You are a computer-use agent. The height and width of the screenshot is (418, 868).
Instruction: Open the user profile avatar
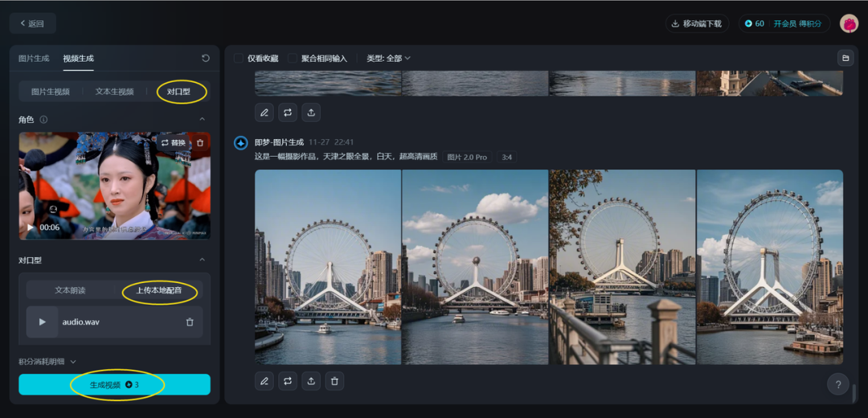point(849,23)
